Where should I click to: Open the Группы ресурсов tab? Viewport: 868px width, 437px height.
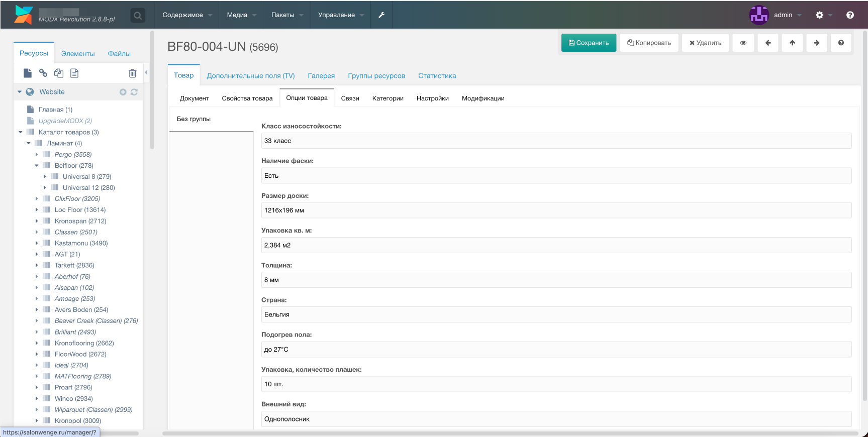pos(376,76)
